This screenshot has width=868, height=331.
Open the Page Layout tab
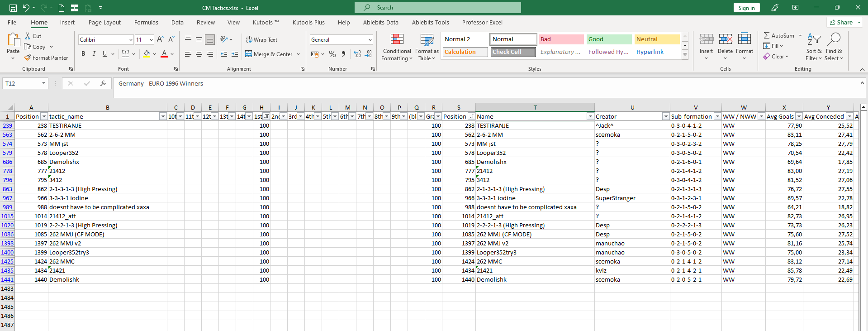[104, 22]
